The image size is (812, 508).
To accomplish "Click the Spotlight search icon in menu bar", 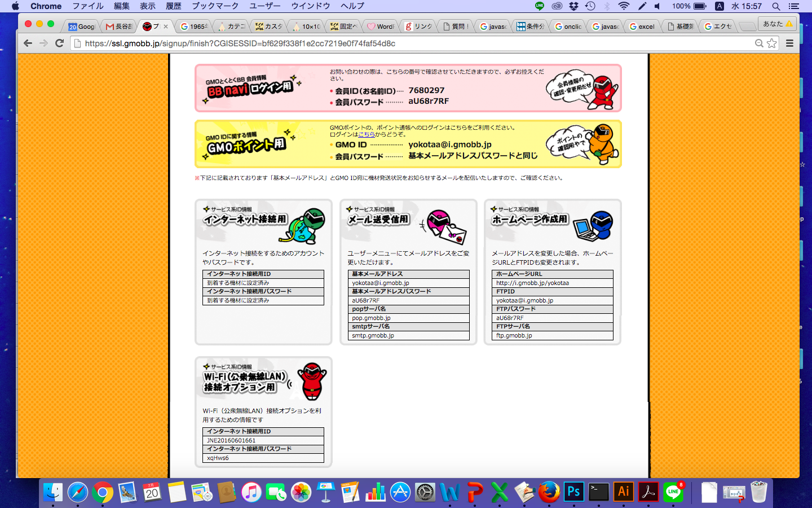I will pyautogui.click(x=776, y=6).
